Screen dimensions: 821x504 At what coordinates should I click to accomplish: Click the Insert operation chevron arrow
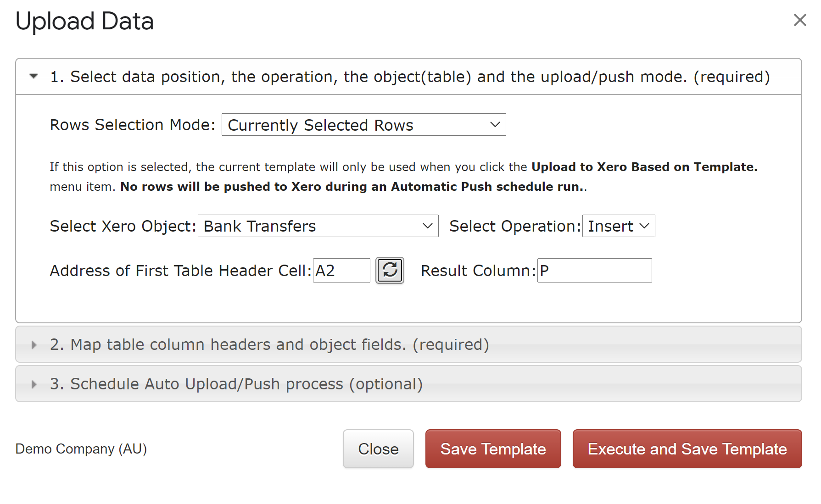[644, 226]
